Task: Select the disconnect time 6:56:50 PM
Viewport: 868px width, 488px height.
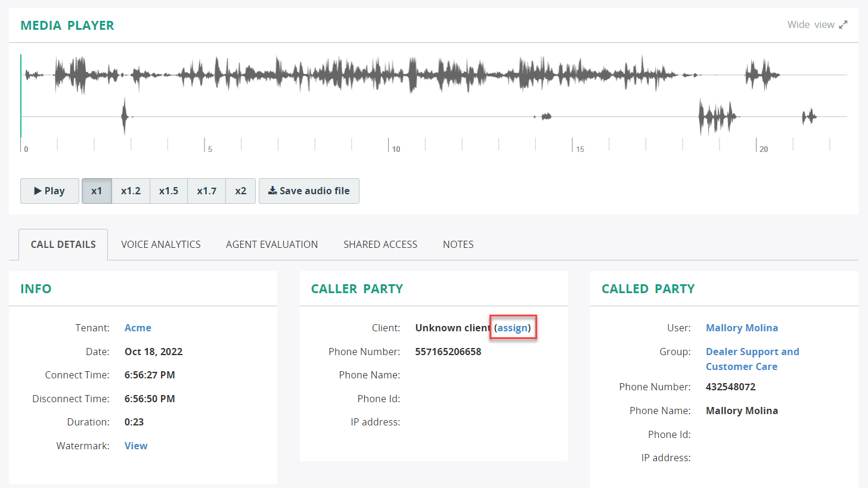Action: (x=150, y=399)
